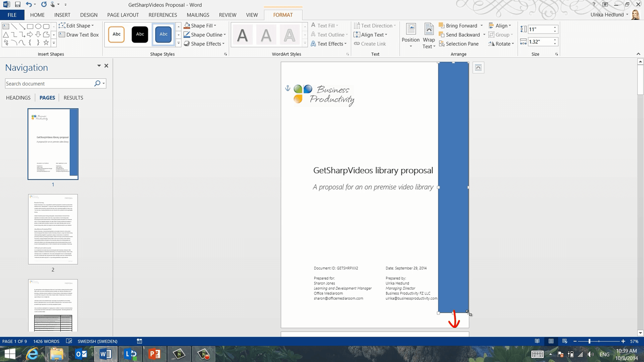Select the Isosceles Triangle shape
The width and height of the screenshot is (644, 362).
click(x=6, y=35)
